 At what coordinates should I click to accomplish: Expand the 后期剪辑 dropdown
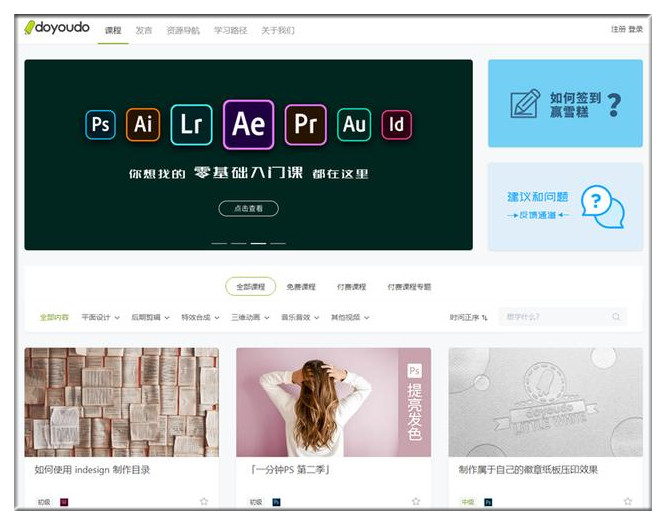click(x=150, y=317)
